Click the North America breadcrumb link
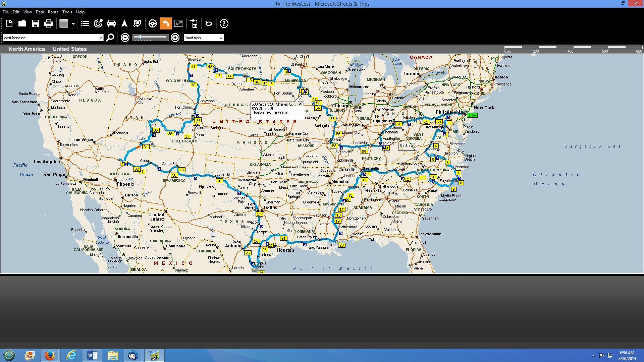This screenshot has height=362, width=644. point(27,49)
